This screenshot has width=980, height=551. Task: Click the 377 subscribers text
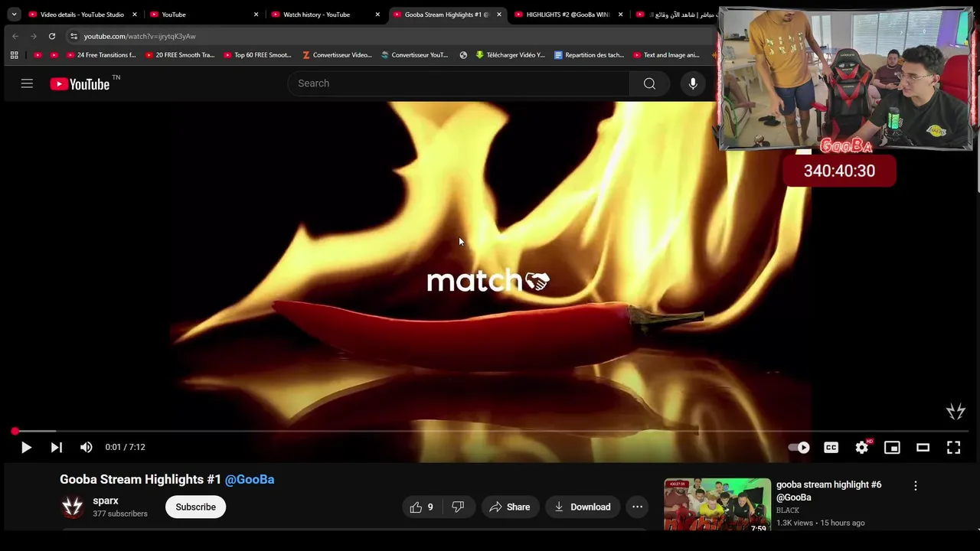[x=120, y=514]
